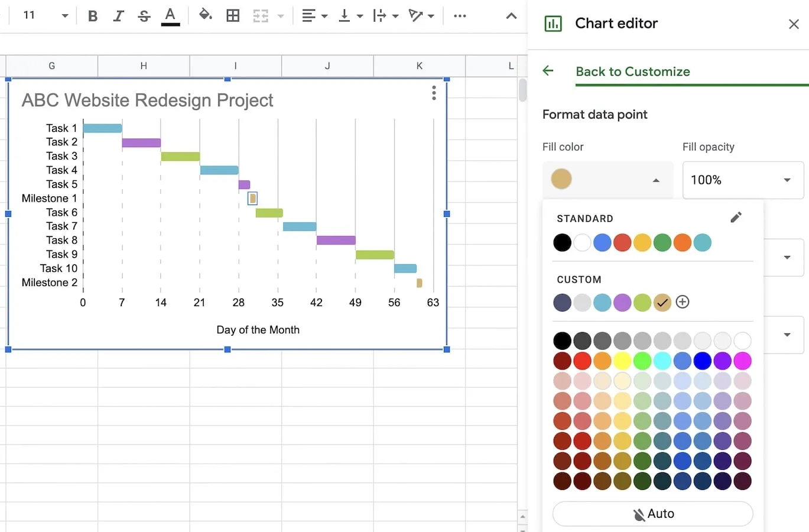Select the green standard color swatch
809x532 pixels.
(662, 242)
